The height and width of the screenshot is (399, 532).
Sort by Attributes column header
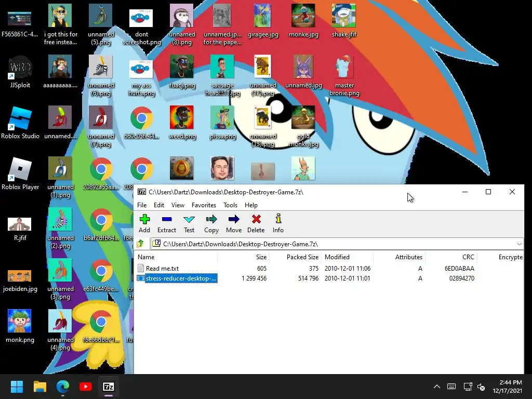pyautogui.click(x=399, y=257)
